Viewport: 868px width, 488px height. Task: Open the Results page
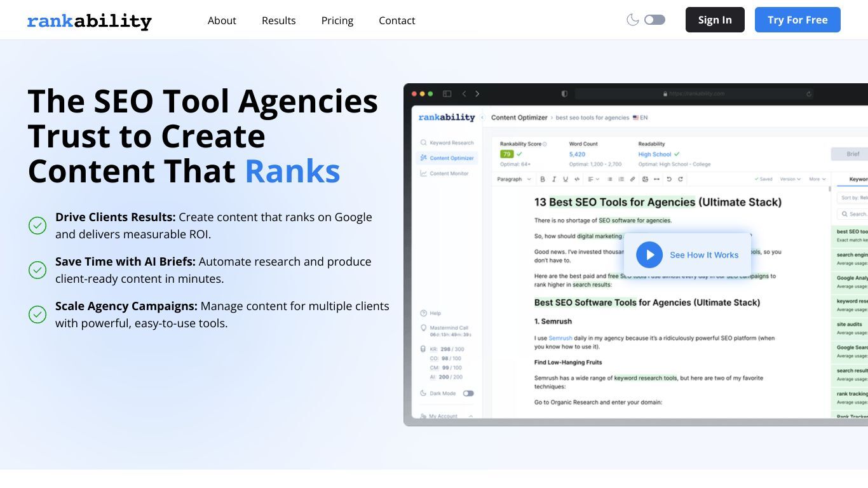[x=278, y=20]
